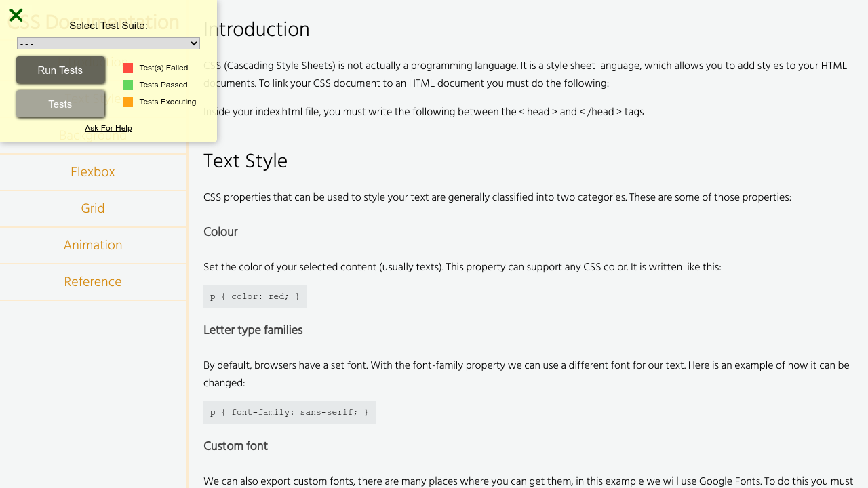Click the Colour subheading
Viewport: 868px width, 488px height.
[220, 232]
